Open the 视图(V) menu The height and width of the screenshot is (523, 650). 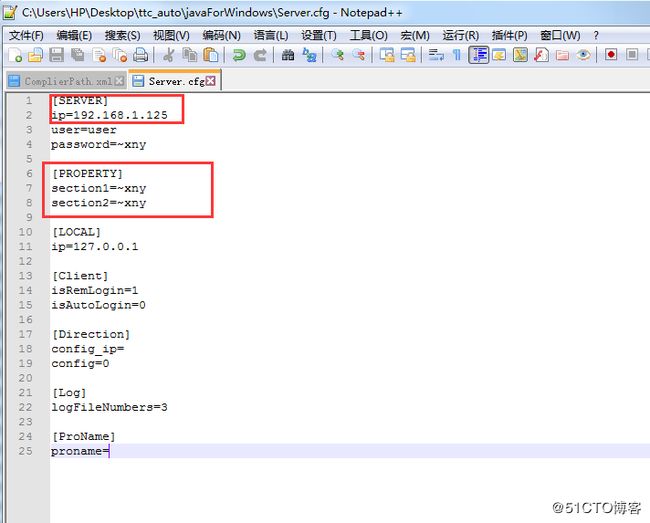pos(171,36)
